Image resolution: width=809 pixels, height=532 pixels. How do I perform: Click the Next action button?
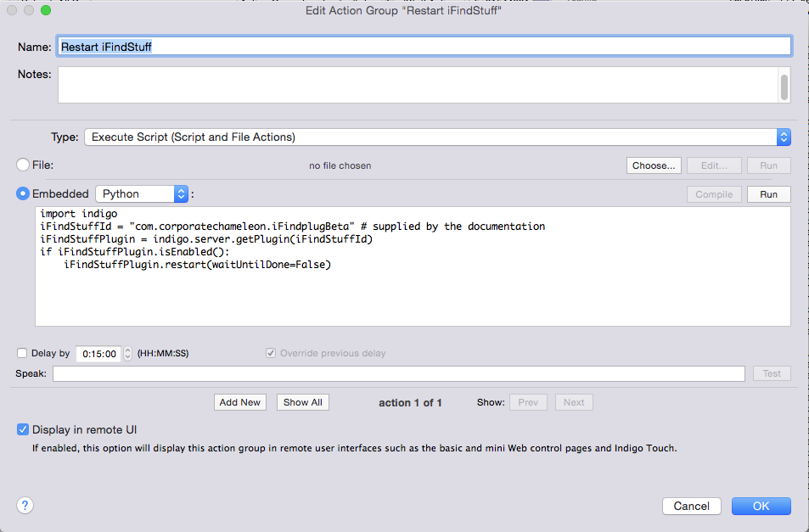pos(574,402)
